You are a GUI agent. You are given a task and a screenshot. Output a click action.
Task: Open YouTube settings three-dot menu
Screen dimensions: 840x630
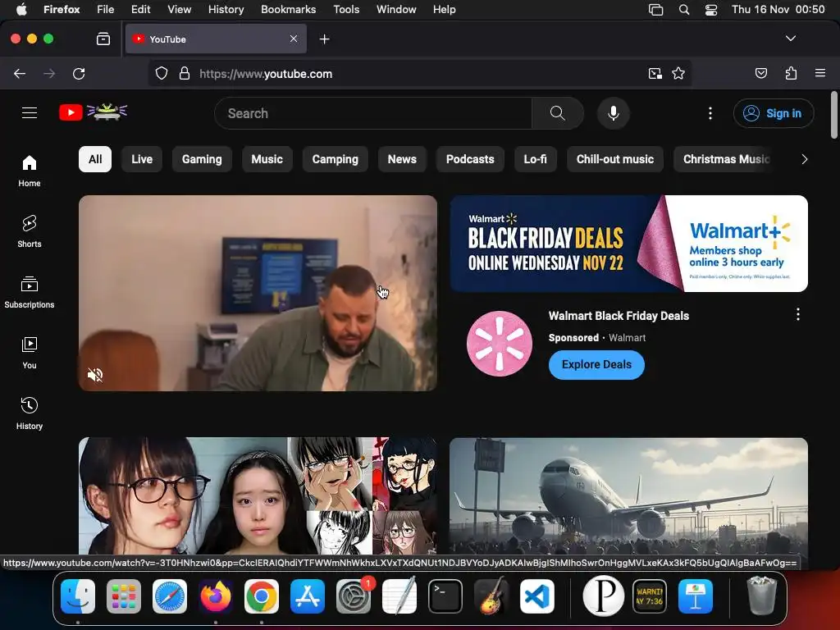coord(710,113)
